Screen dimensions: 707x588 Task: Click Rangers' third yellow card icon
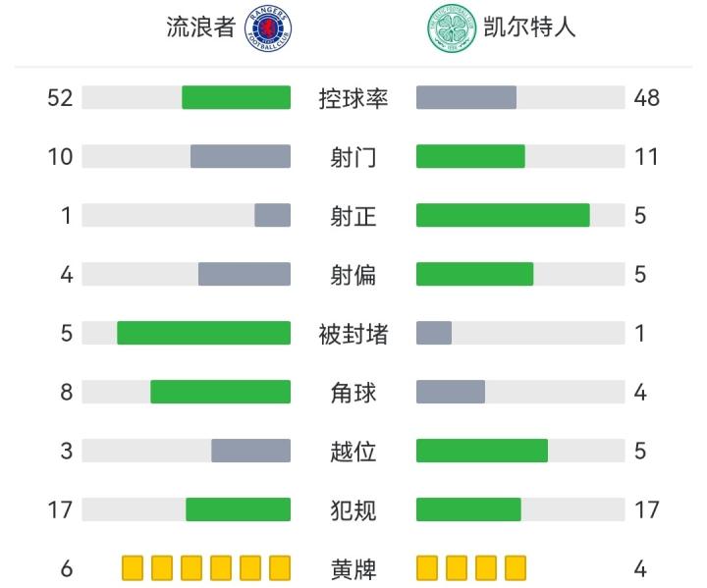pos(191,568)
